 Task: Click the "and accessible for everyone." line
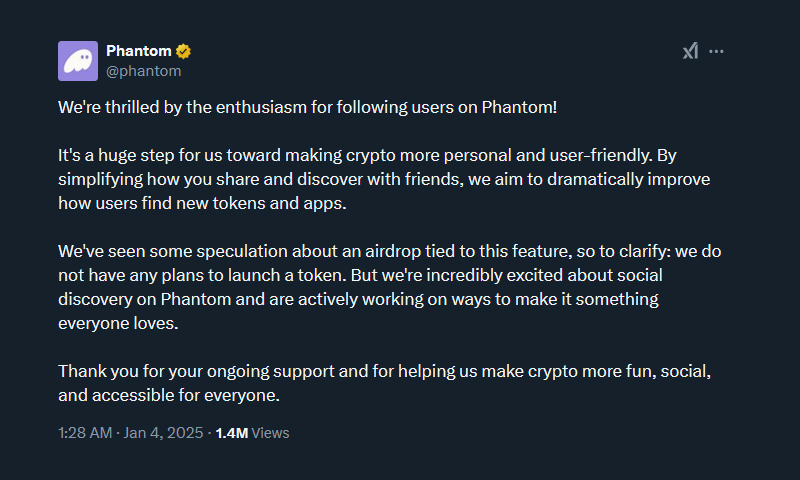click(168, 395)
